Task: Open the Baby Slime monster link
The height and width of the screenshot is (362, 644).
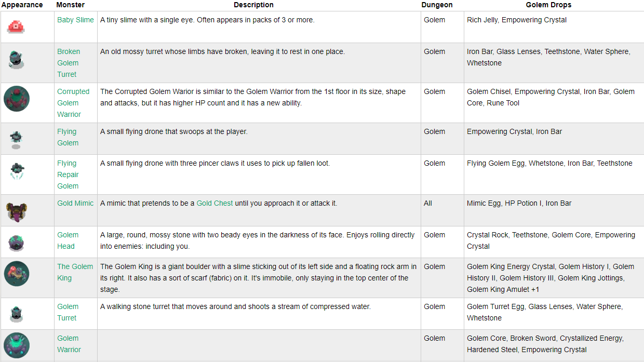Action: coord(75,20)
